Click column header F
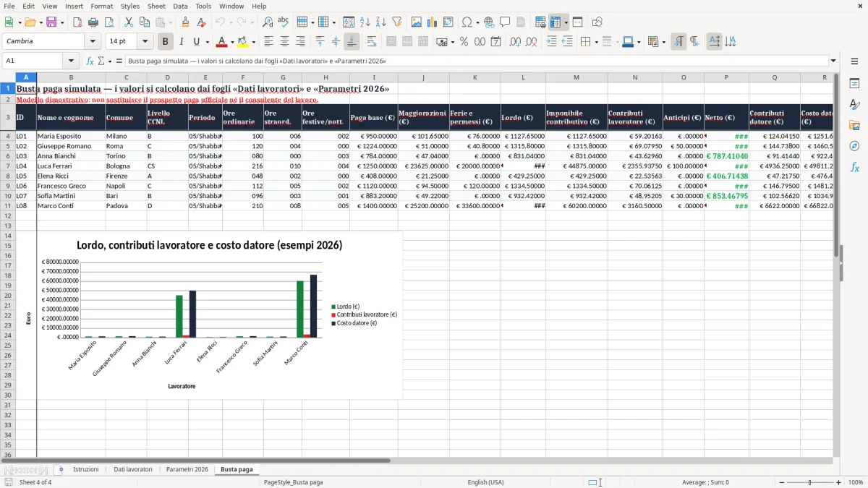Screen dimensions: 868x488 point(243,77)
